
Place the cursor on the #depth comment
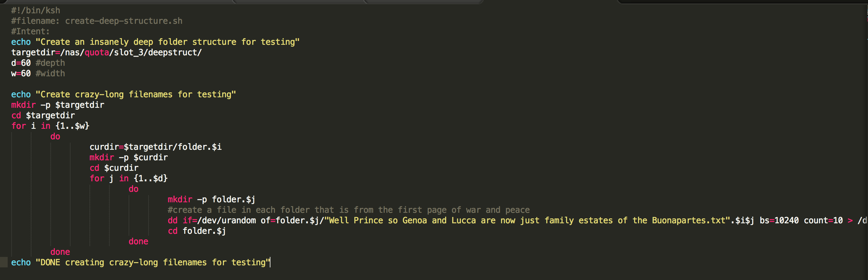point(50,63)
